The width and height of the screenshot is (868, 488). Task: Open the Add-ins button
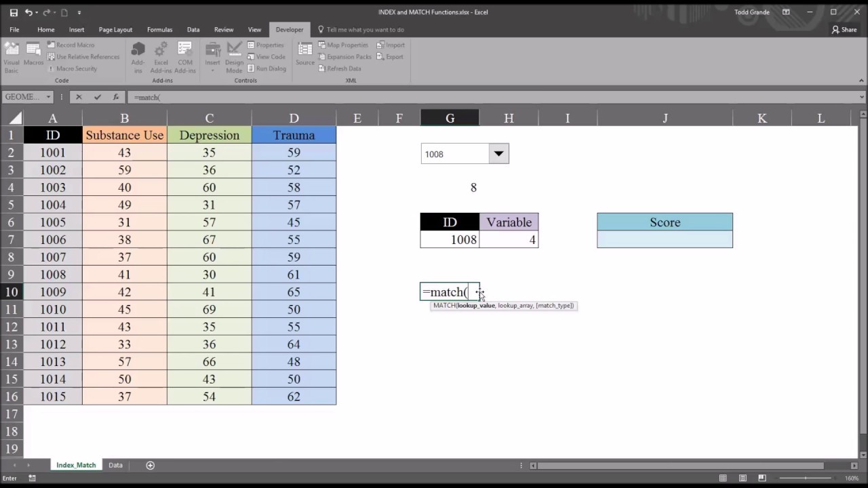point(138,57)
